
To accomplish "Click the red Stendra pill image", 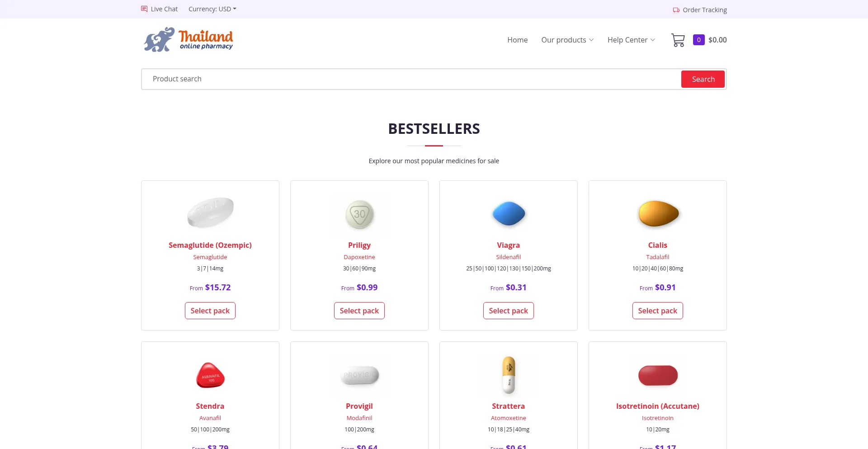I will (210, 375).
